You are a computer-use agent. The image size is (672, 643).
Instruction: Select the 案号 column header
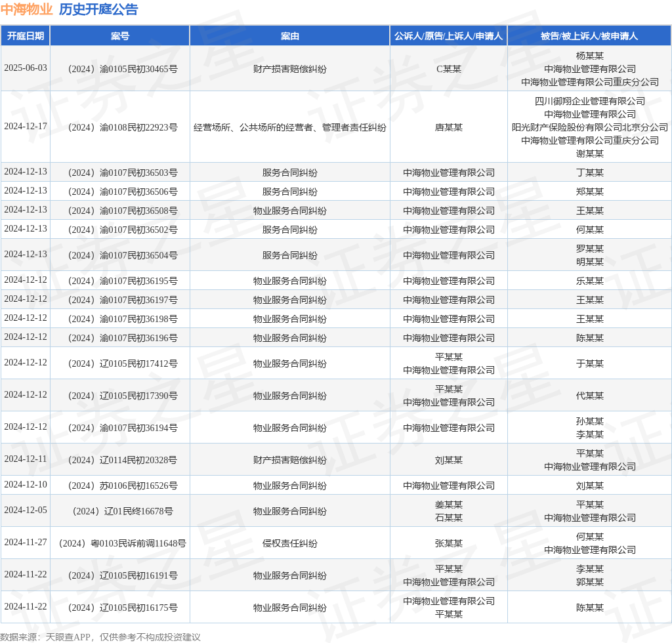(120, 35)
